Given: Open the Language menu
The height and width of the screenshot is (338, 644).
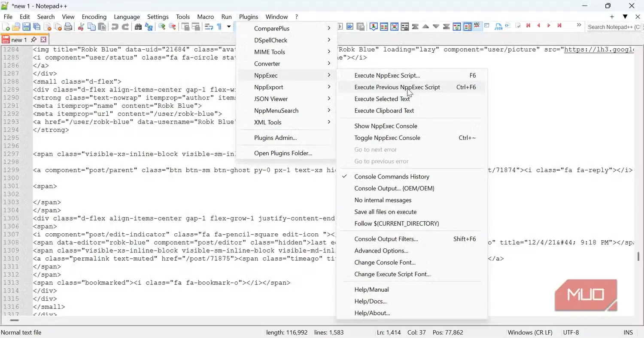Looking at the screenshot, I should coord(127,17).
